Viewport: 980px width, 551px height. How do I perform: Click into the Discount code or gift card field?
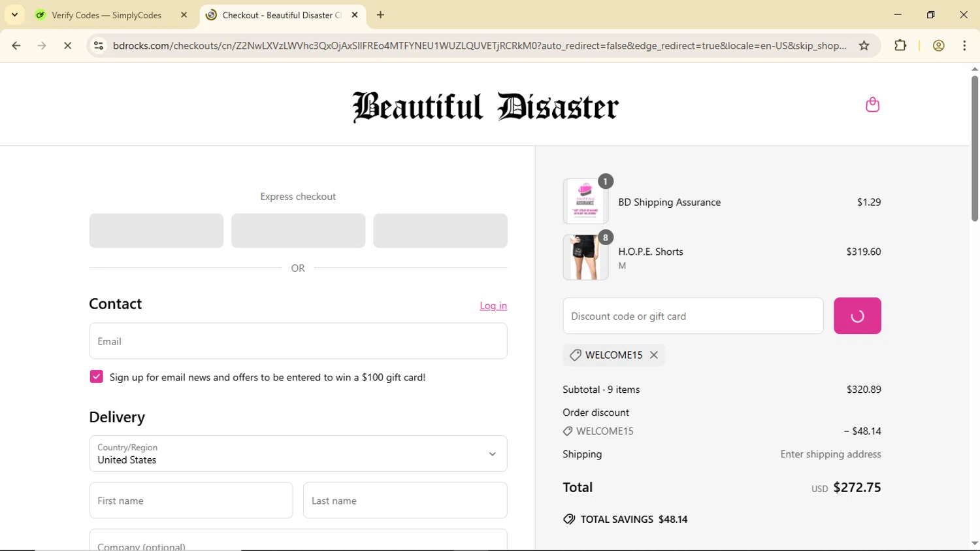point(693,316)
